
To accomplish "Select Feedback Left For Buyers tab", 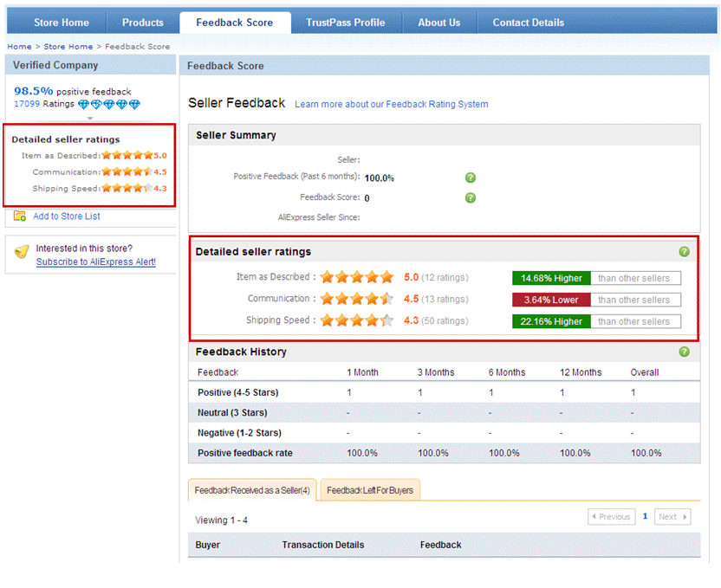I will (370, 490).
